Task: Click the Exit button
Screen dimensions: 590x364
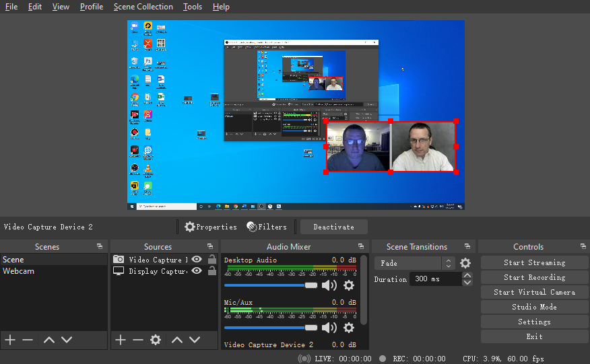Action: (x=534, y=336)
